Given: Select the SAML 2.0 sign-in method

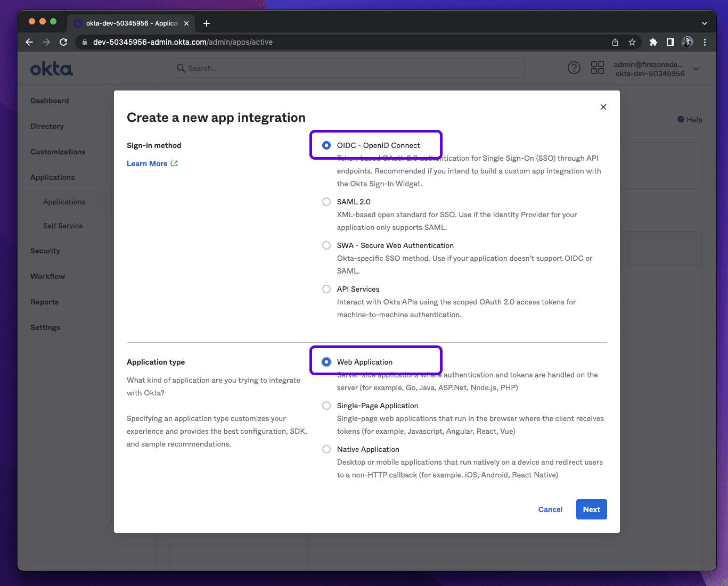Looking at the screenshot, I should pyautogui.click(x=326, y=202).
